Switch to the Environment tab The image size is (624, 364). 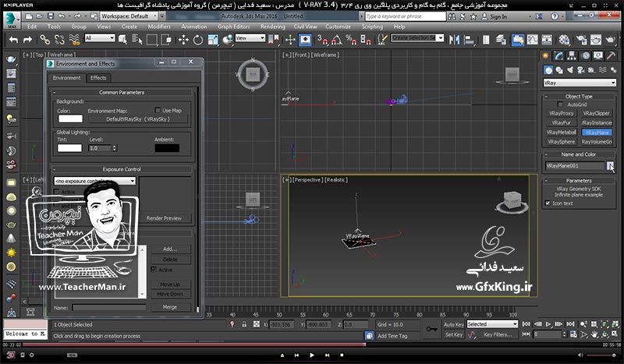point(66,78)
